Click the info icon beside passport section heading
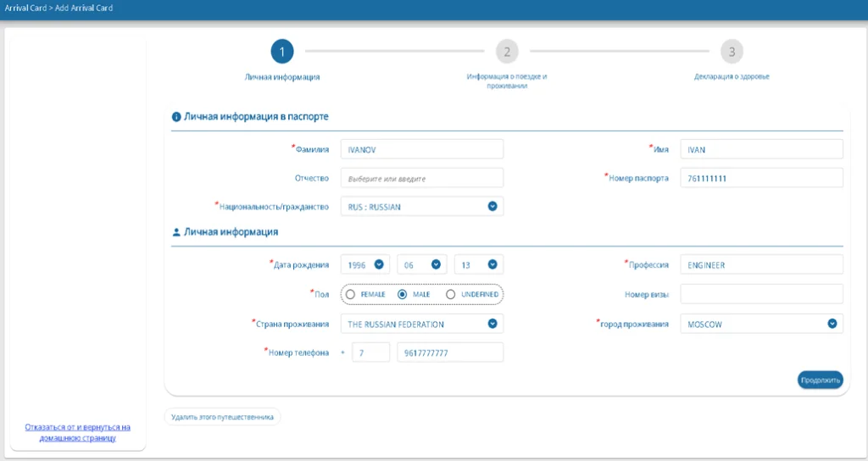Screen dimensions: 868x461 click(x=176, y=117)
